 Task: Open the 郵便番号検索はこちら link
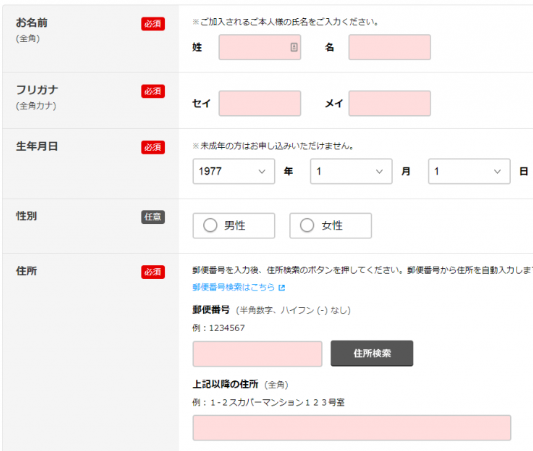coord(234,288)
